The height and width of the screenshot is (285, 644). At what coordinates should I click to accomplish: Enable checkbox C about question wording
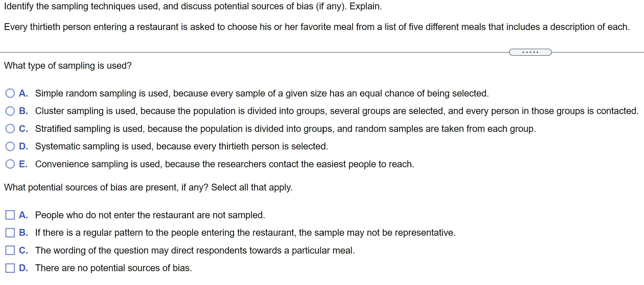(10, 250)
